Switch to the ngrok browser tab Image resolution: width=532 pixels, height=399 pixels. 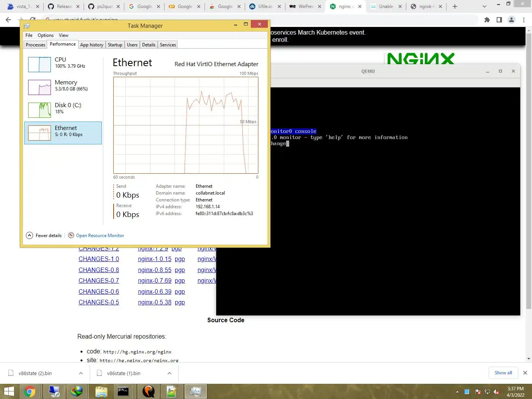pos(426,6)
